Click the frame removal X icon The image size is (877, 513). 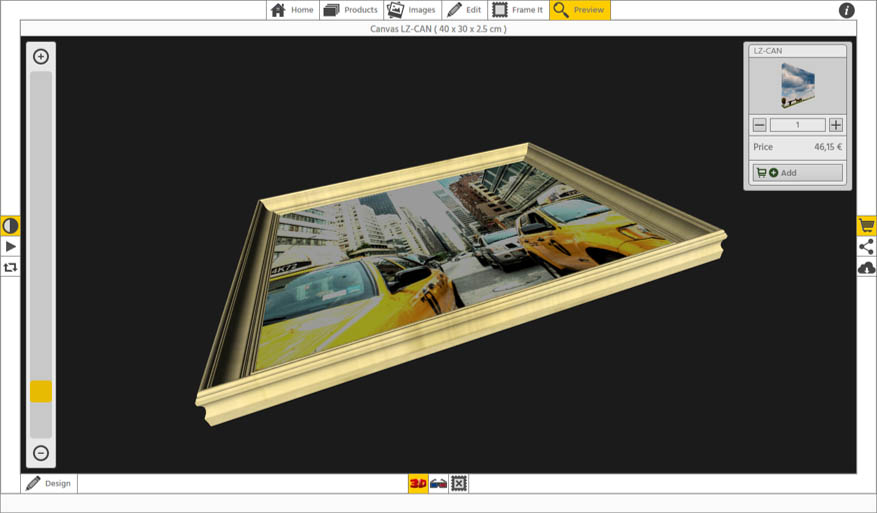tap(459, 483)
